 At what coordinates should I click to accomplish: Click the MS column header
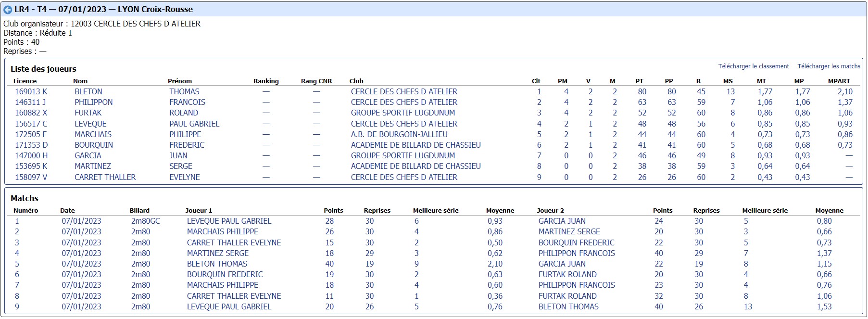(x=728, y=81)
